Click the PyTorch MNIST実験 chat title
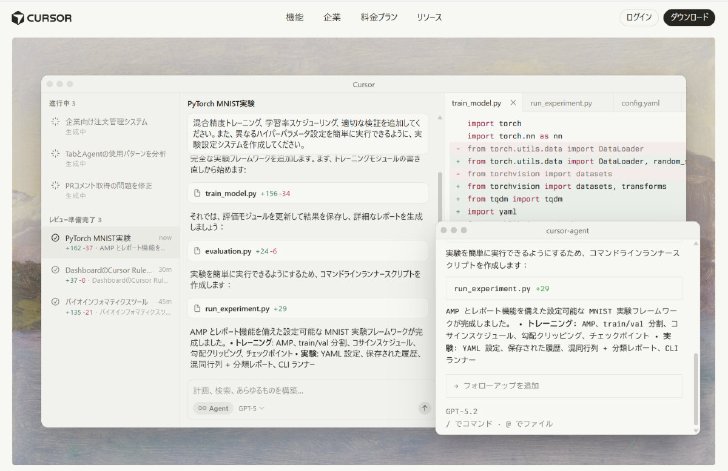 221,104
